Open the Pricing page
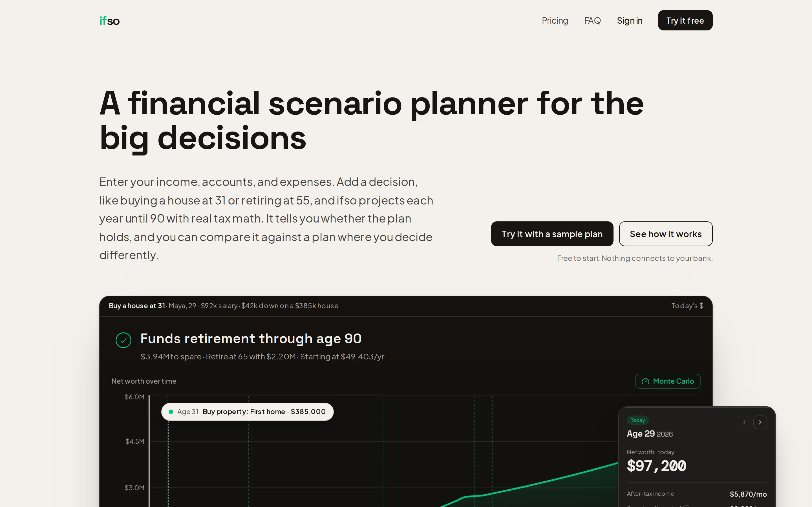Image resolution: width=812 pixels, height=507 pixels. click(x=555, y=21)
